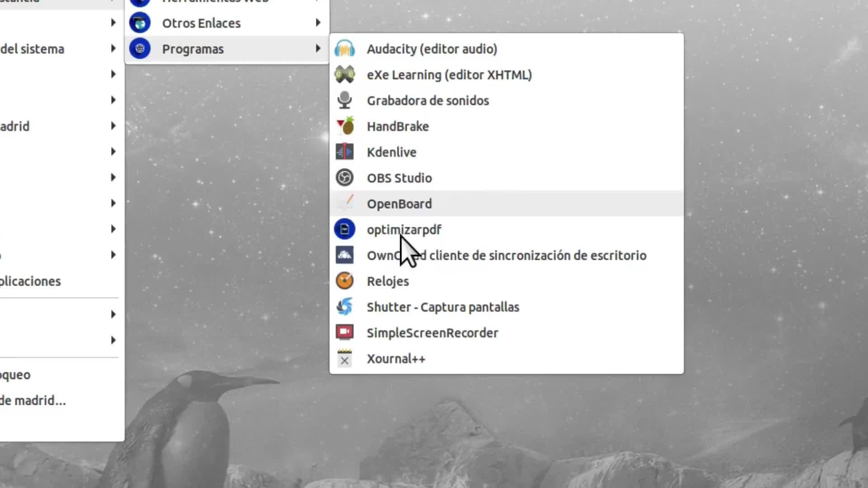This screenshot has width=868, height=488.
Task: Open the OpenBoard menu entry
Action: pos(399,204)
